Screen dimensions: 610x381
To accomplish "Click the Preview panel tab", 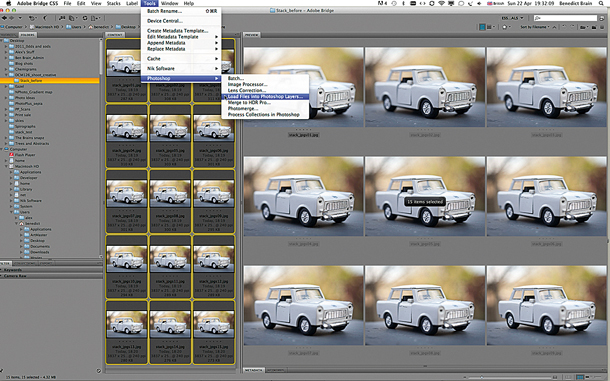I will [x=252, y=35].
